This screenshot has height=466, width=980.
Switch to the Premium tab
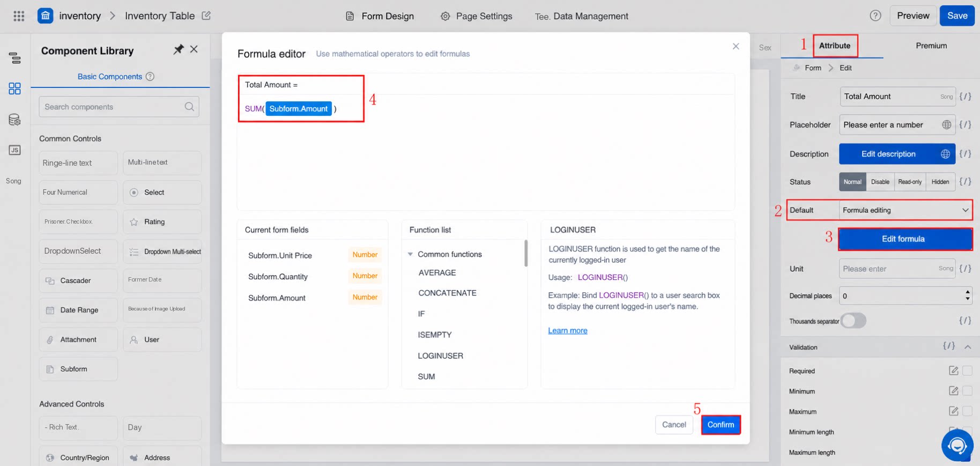(931, 46)
